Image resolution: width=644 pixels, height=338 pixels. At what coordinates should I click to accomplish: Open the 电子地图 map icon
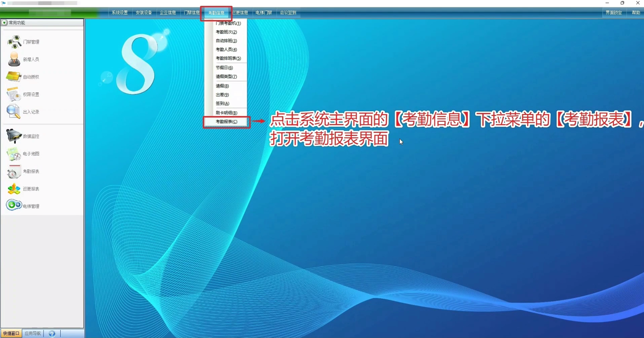(14, 154)
